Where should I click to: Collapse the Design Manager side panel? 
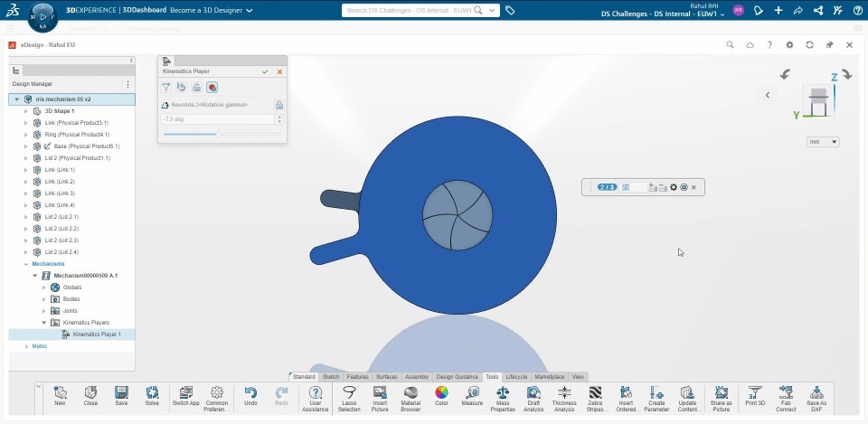pyautogui.click(x=131, y=60)
